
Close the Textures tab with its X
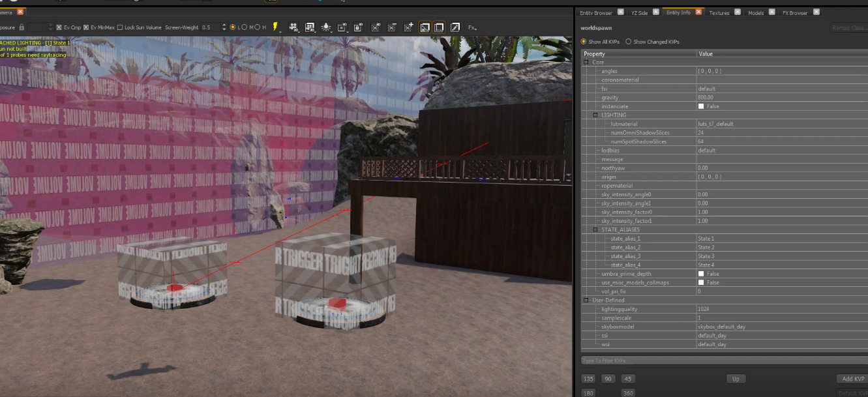(x=738, y=12)
